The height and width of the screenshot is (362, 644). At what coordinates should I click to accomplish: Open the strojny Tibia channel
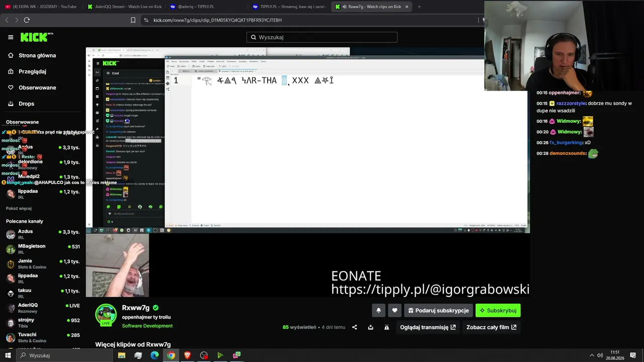click(x=43, y=322)
